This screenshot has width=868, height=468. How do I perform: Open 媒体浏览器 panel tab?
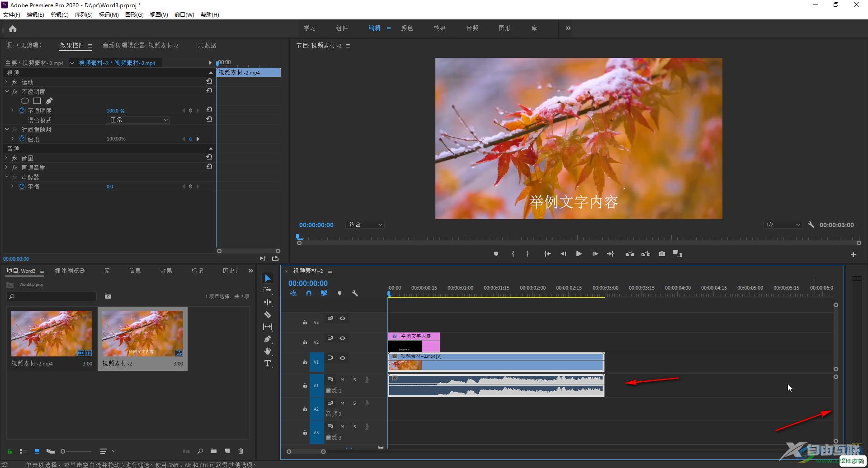(x=70, y=271)
